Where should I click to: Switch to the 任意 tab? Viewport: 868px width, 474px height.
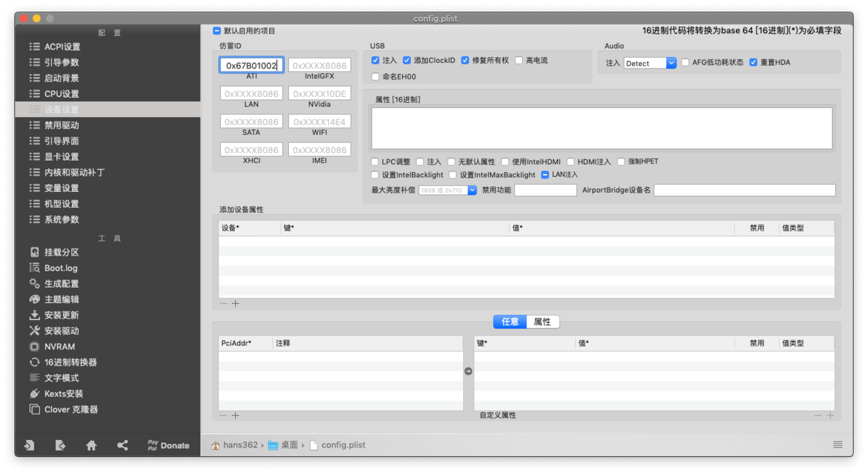[x=510, y=322]
